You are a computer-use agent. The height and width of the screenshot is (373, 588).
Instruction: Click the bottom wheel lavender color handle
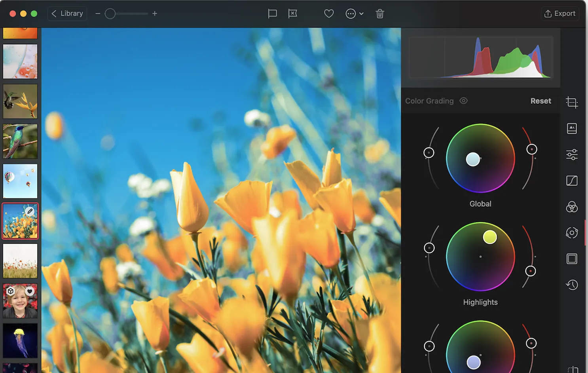pyautogui.click(x=474, y=362)
